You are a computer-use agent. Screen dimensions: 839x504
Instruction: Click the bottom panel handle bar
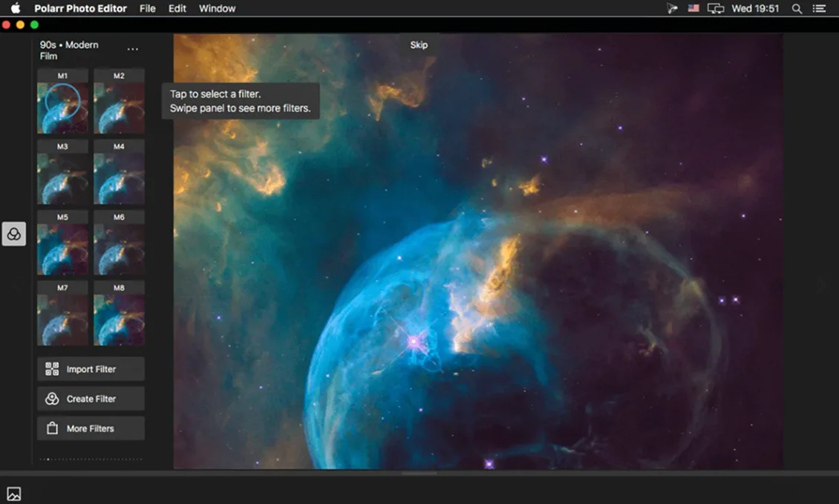point(419,473)
